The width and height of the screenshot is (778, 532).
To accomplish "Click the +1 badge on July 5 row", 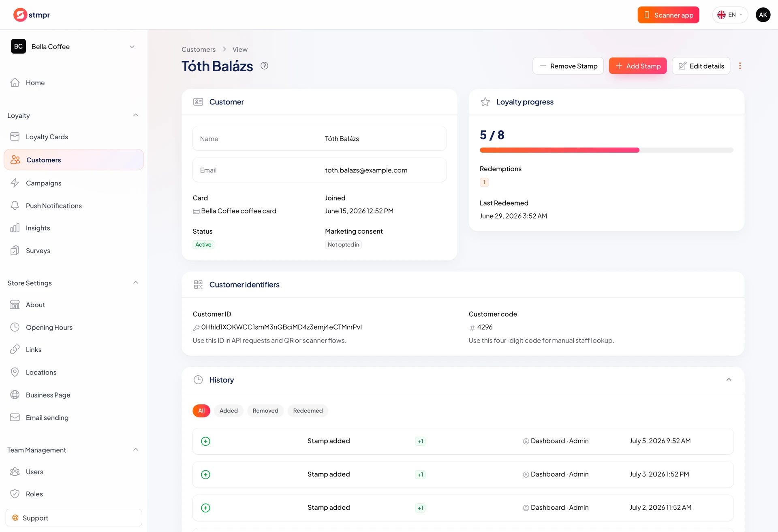I will [420, 441].
